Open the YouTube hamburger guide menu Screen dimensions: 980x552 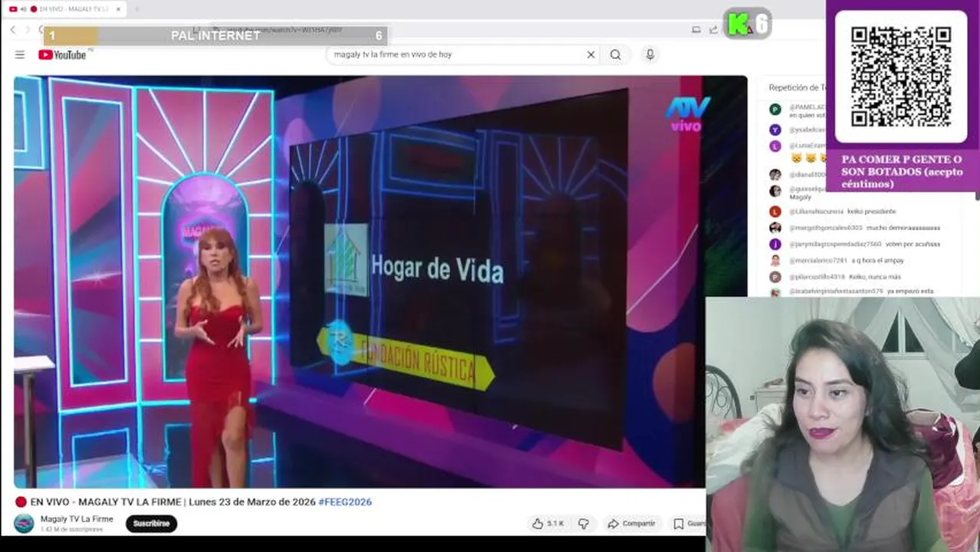[20, 54]
